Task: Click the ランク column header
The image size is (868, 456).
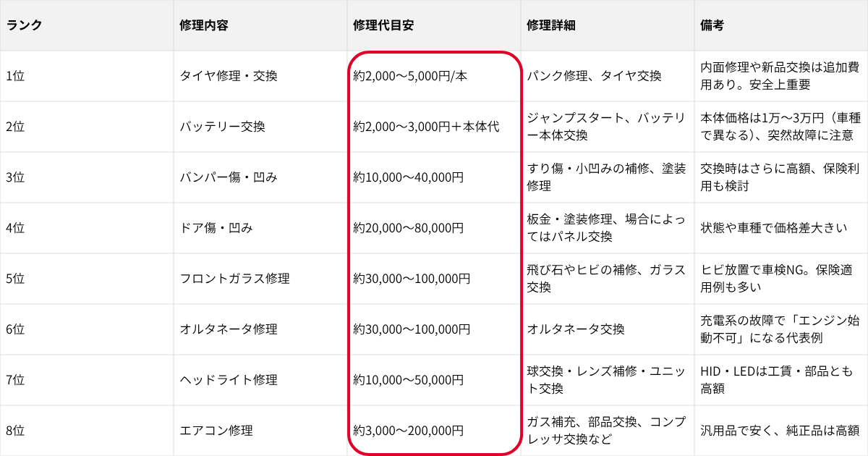Action: click(25, 25)
